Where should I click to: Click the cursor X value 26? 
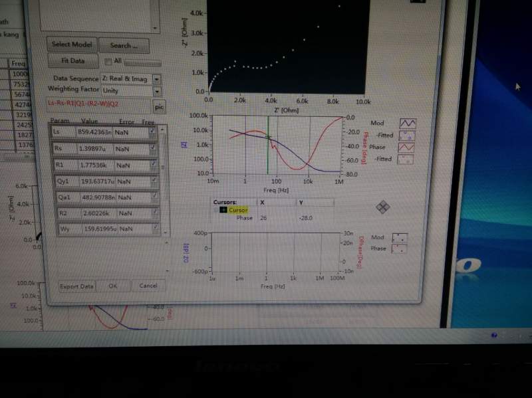(263, 218)
